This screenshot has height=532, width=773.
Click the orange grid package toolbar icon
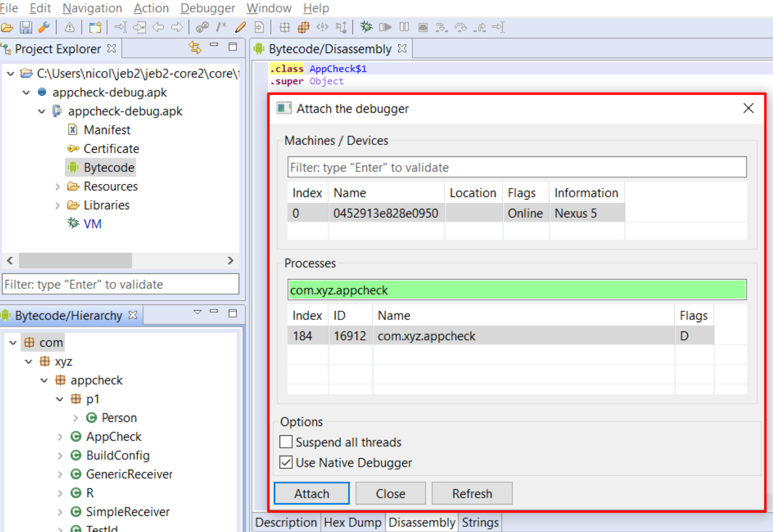point(303,28)
